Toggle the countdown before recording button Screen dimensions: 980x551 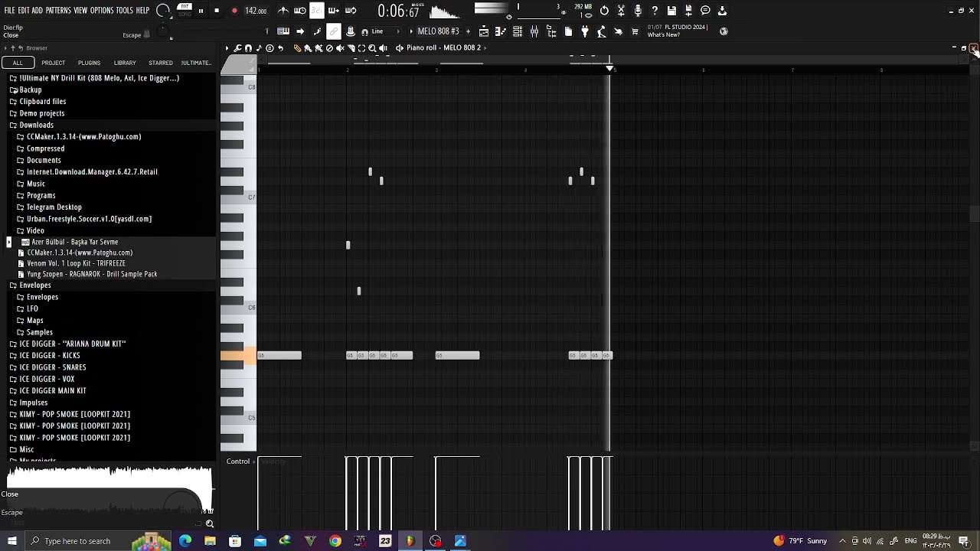click(317, 11)
